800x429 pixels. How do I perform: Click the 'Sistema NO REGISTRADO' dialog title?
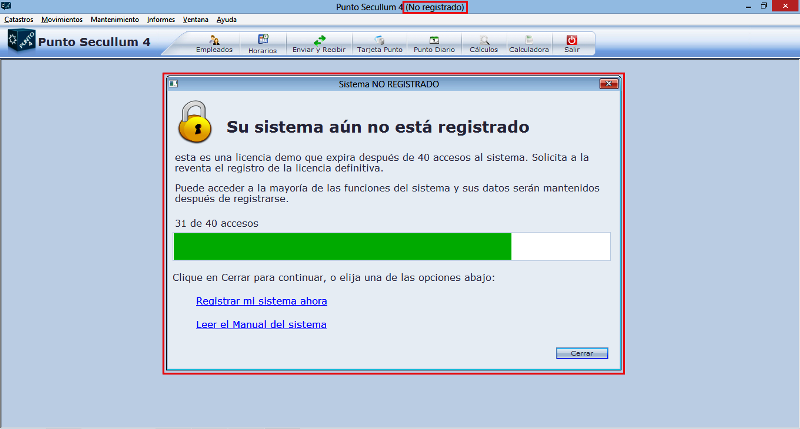[x=389, y=84]
